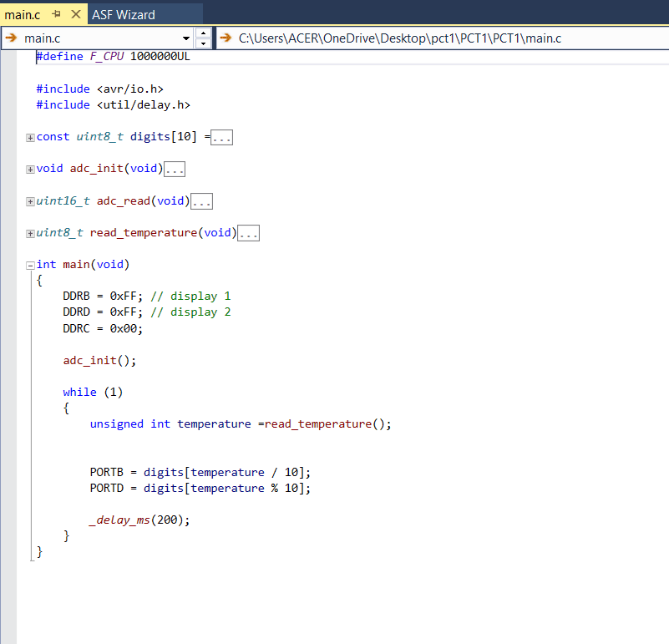
Task: Click the PORTB assignment line
Action: tap(200, 472)
